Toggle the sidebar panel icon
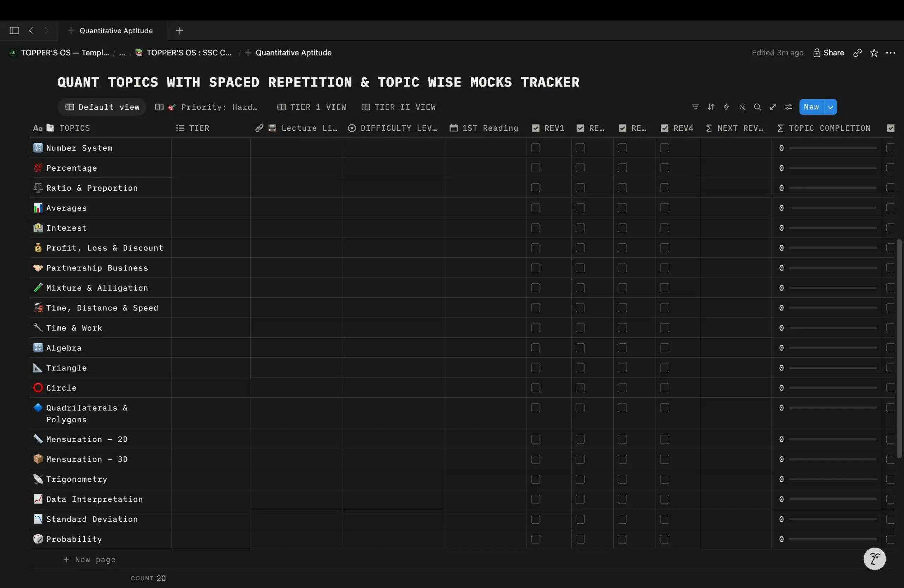The image size is (904, 588). pos(14,30)
